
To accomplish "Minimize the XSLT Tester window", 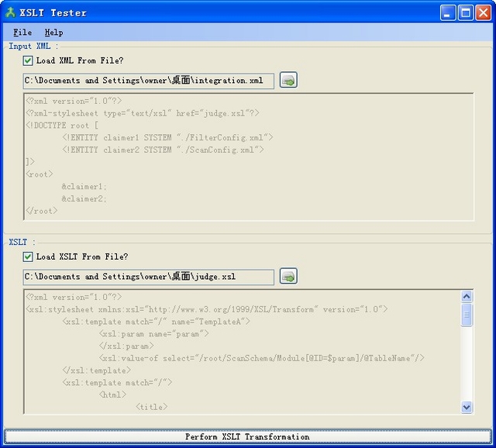I will tap(449, 12).
